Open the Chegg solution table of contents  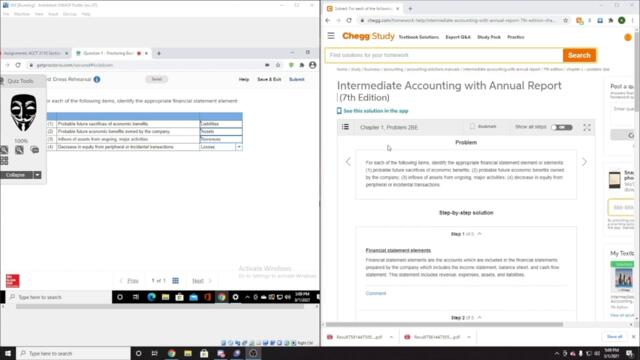pyautogui.click(x=345, y=127)
